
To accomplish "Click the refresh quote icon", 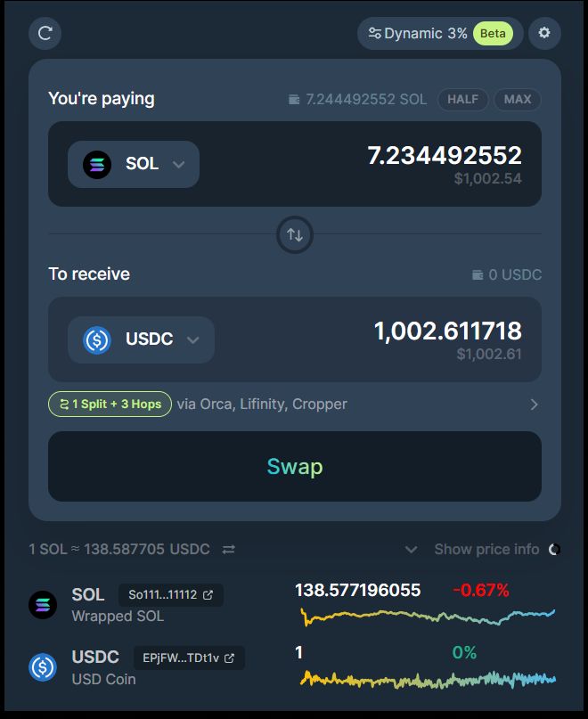I will (x=45, y=33).
